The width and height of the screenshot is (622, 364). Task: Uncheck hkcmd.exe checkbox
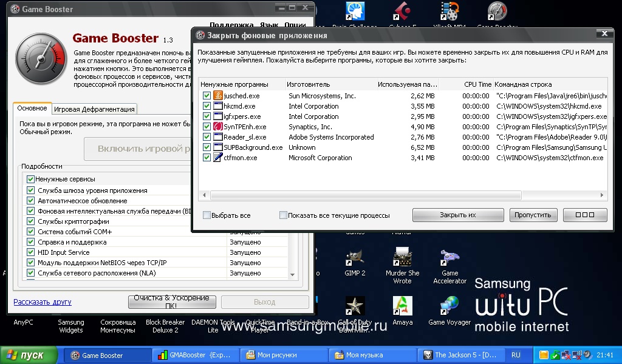207,106
